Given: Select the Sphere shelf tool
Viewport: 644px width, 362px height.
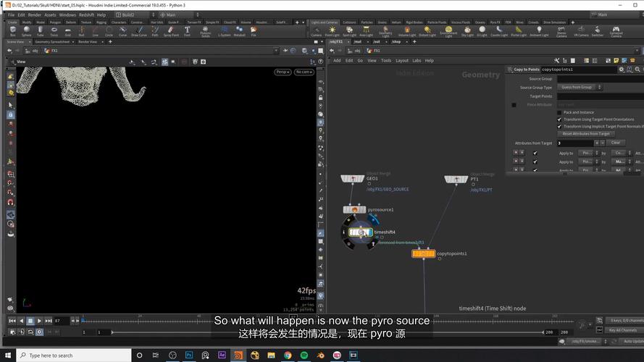Looking at the screenshot, I should (x=27, y=31).
